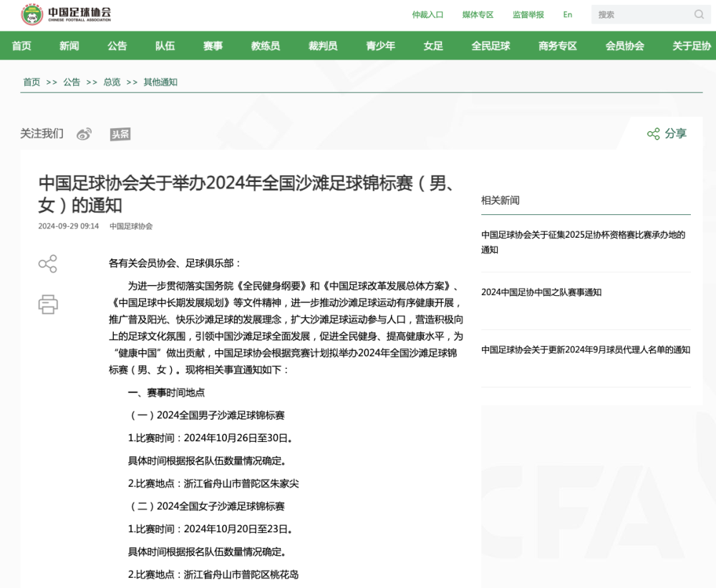Open the 教练员 navigation menu item
Viewport: 716px width, 588px height.
click(x=266, y=46)
